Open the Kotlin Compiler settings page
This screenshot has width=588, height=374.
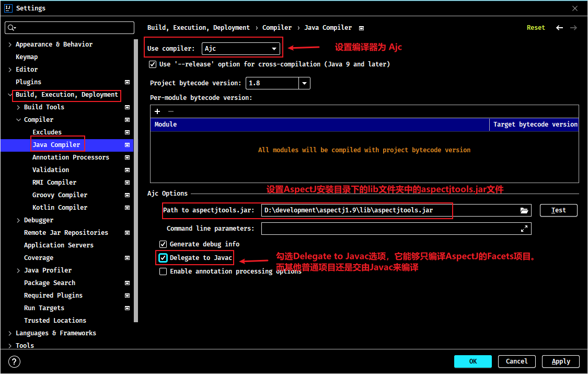pyautogui.click(x=60, y=208)
